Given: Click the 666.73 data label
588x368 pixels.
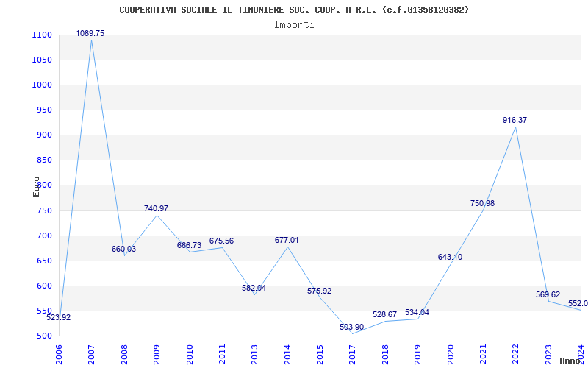Looking at the screenshot, I should [x=189, y=245].
